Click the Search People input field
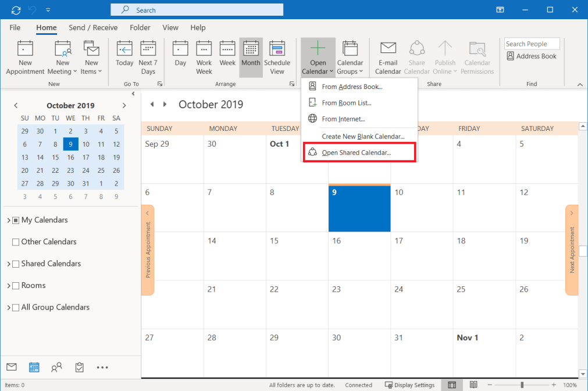 532,44
